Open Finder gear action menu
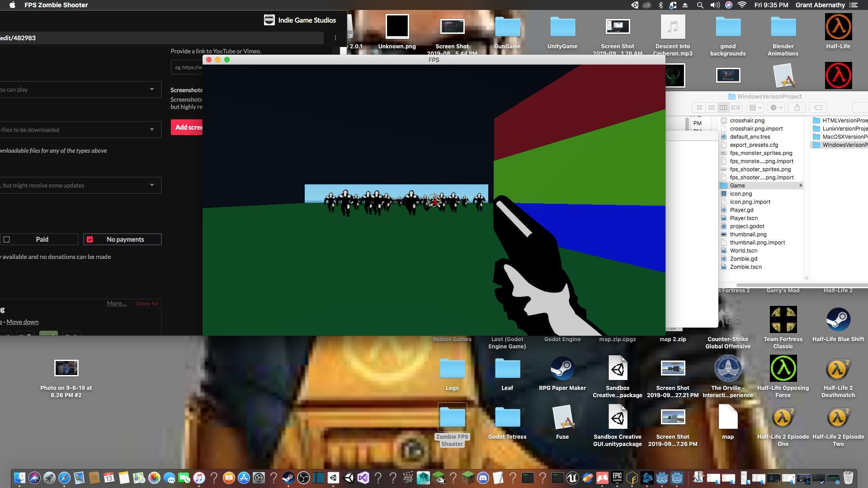Image resolution: width=868 pixels, height=488 pixels. pos(776,108)
